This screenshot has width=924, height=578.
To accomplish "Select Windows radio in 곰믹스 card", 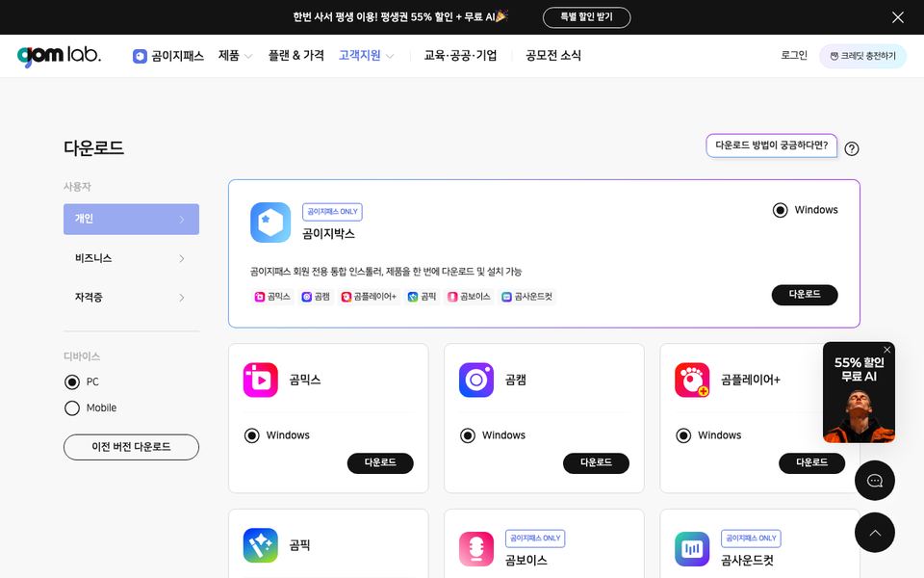I will (x=251, y=435).
